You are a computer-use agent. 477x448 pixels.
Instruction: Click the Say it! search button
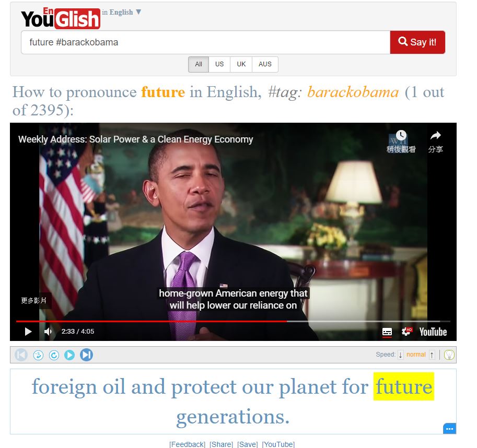click(x=417, y=42)
